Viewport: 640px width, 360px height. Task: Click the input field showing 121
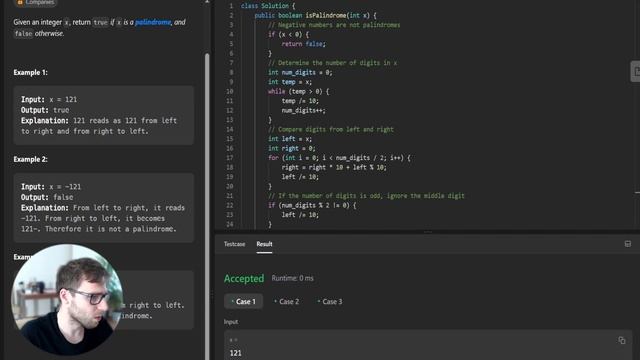[x=428, y=346]
